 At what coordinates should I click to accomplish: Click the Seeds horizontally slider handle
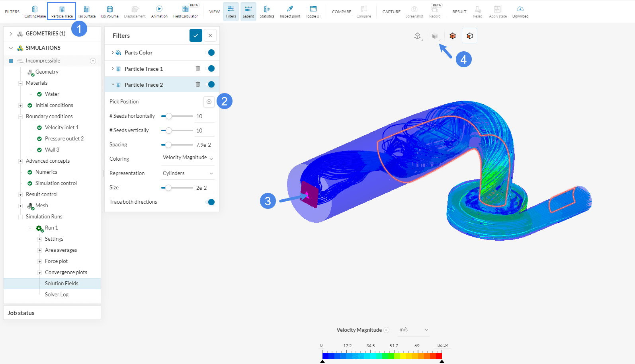(169, 116)
